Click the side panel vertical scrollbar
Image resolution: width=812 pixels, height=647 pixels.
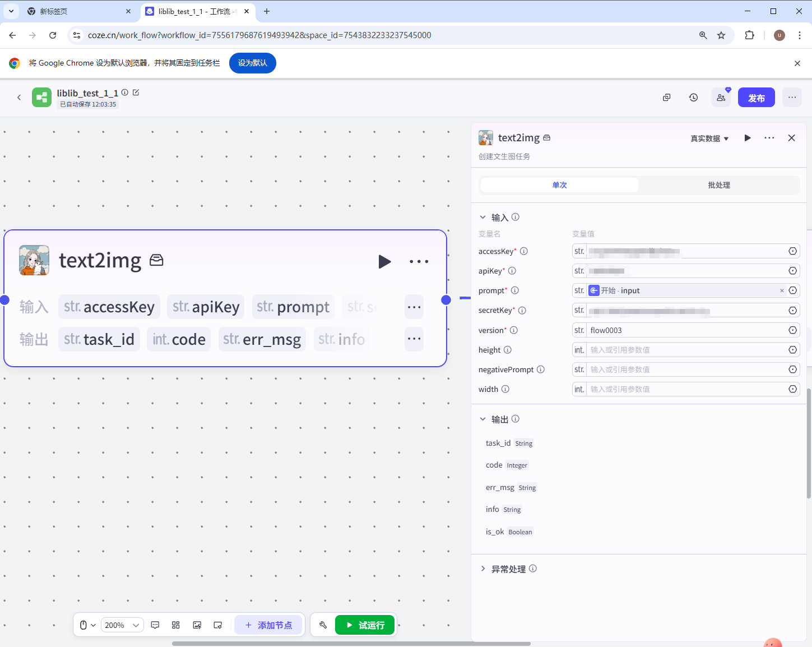[x=809, y=443]
